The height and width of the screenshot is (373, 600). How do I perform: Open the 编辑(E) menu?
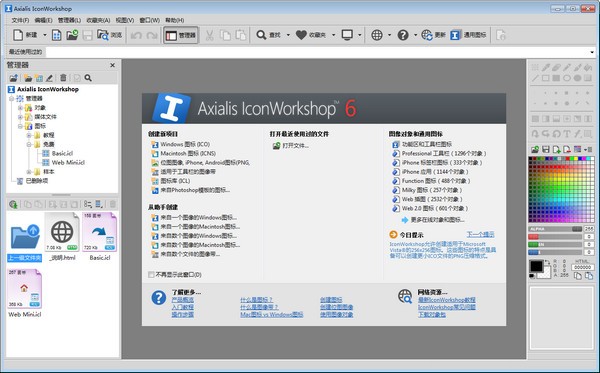click(x=43, y=20)
